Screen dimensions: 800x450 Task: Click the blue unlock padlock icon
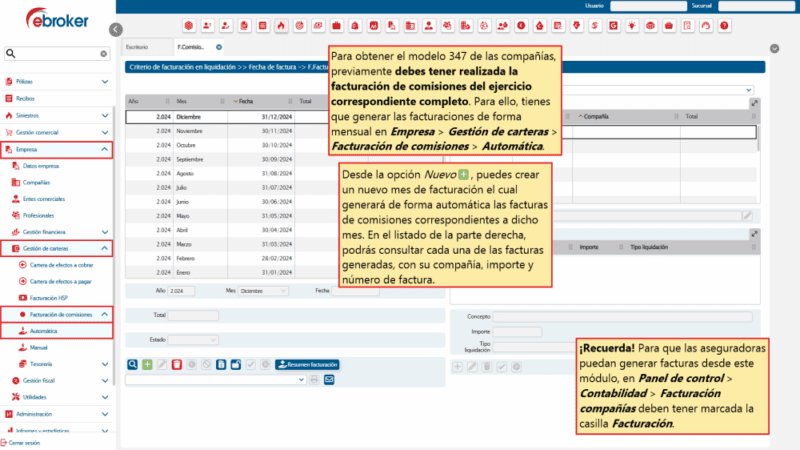click(236, 365)
